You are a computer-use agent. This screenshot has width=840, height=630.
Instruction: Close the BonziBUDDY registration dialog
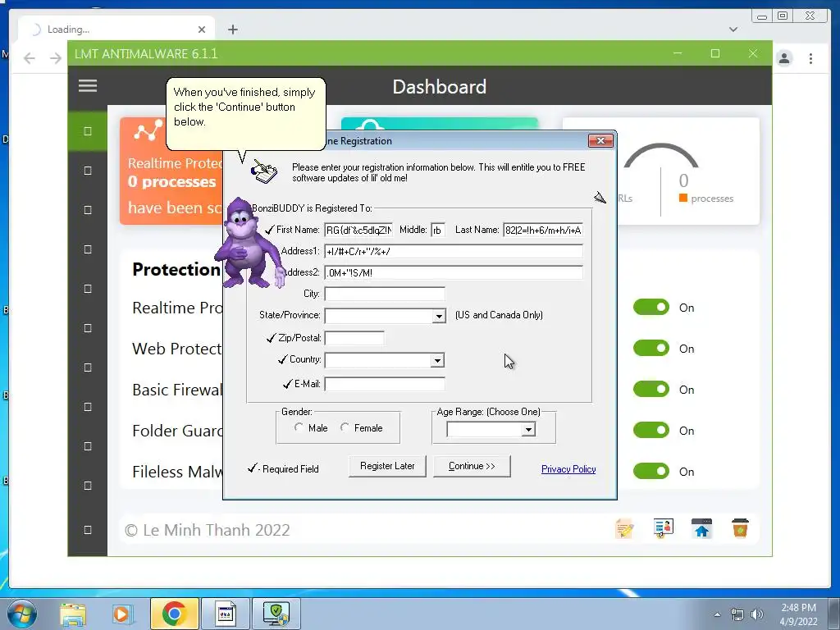[600, 141]
